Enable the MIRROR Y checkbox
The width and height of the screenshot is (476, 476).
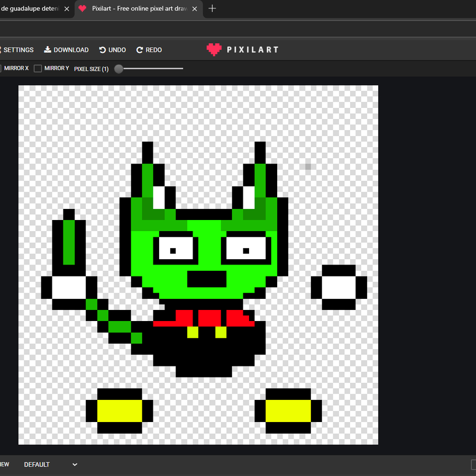tap(38, 68)
